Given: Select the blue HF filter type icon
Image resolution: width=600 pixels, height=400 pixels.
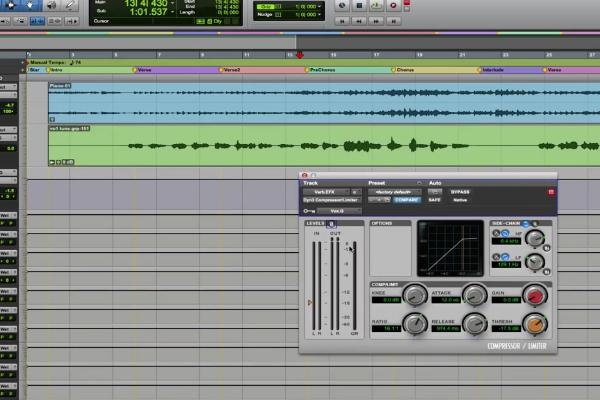Looking at the screenshot, I should [x=505, y=233].
